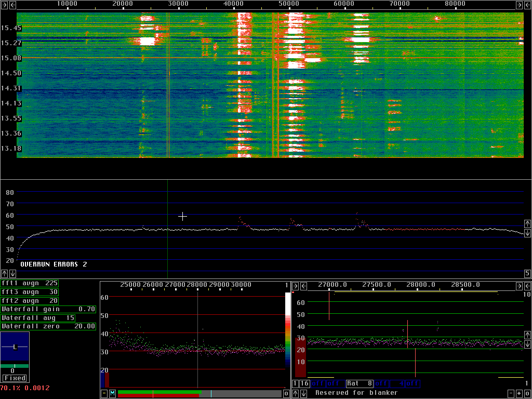Click the 1 box left of the 16 box
The height and width of the screenshot is (399, 532).
295,384
